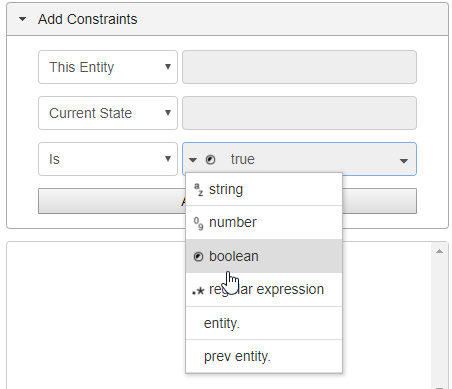Screen dimensions: 452x389
Task: Open the Current State dropdown
Action: coord(108,113)
